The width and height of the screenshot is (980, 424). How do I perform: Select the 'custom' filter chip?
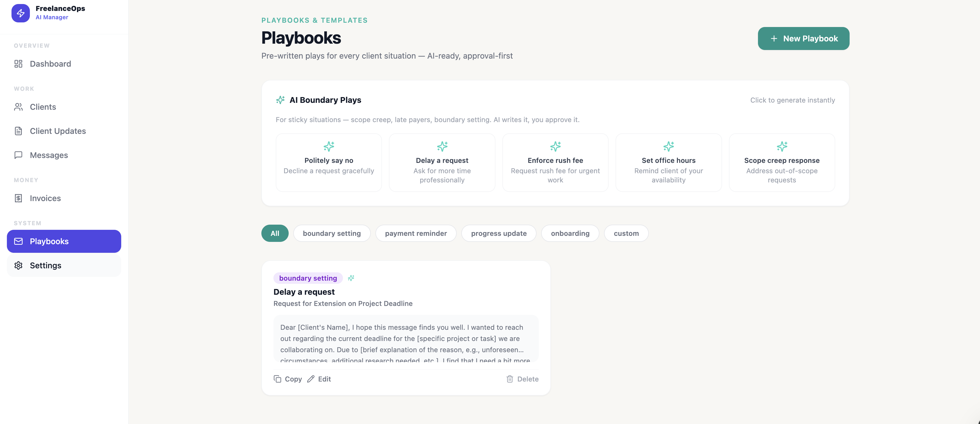click(626, 233)
